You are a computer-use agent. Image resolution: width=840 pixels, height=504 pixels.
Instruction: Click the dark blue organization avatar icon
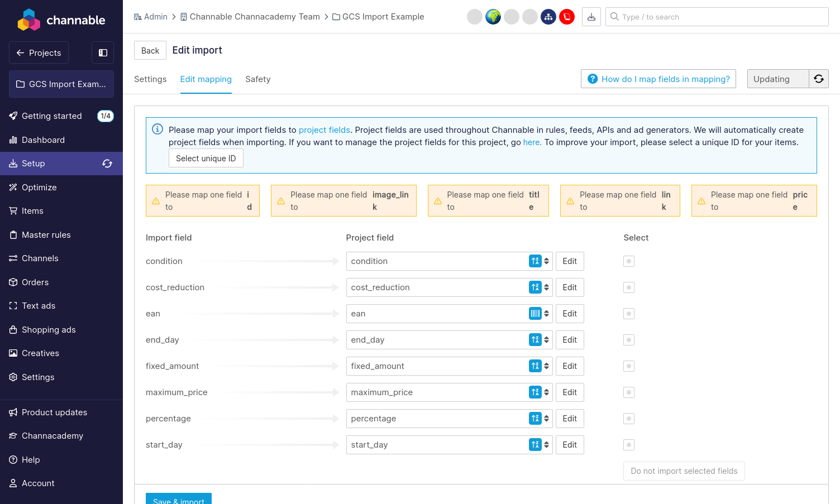(548, 17)
